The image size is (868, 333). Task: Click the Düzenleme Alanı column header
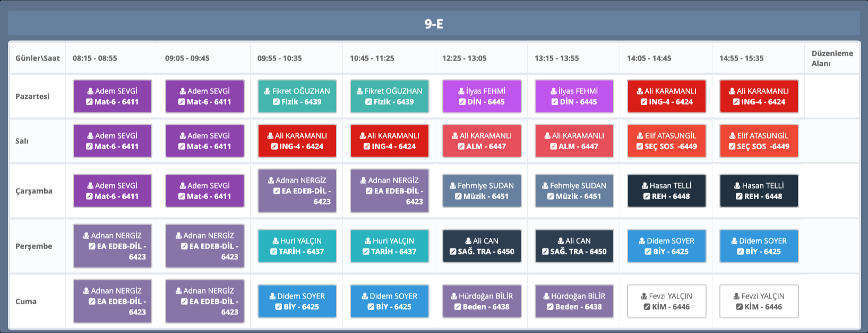(831, 58)
